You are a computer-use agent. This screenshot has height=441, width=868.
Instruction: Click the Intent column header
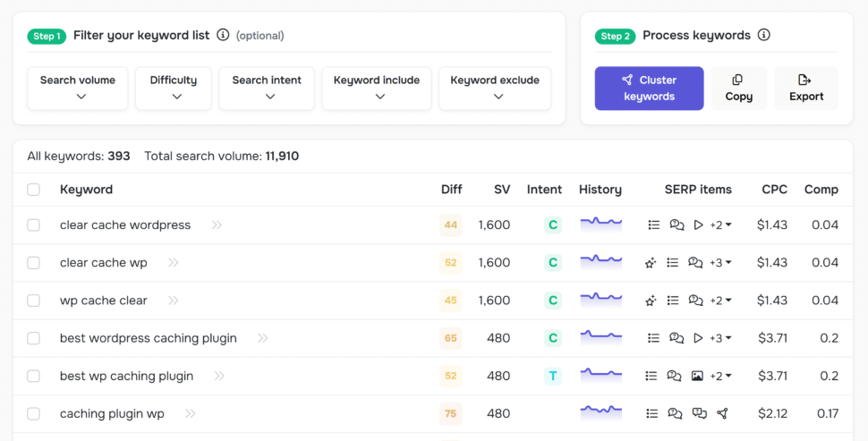pyautogui.click(x=544, y=190)
